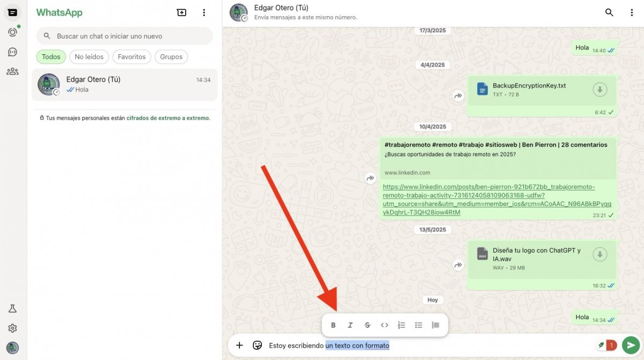Image resolution: width=644 pixels, height=360 pixels.
Task: Open the attach plus menu
Action: pyautogui.click(x=239, y=346)
